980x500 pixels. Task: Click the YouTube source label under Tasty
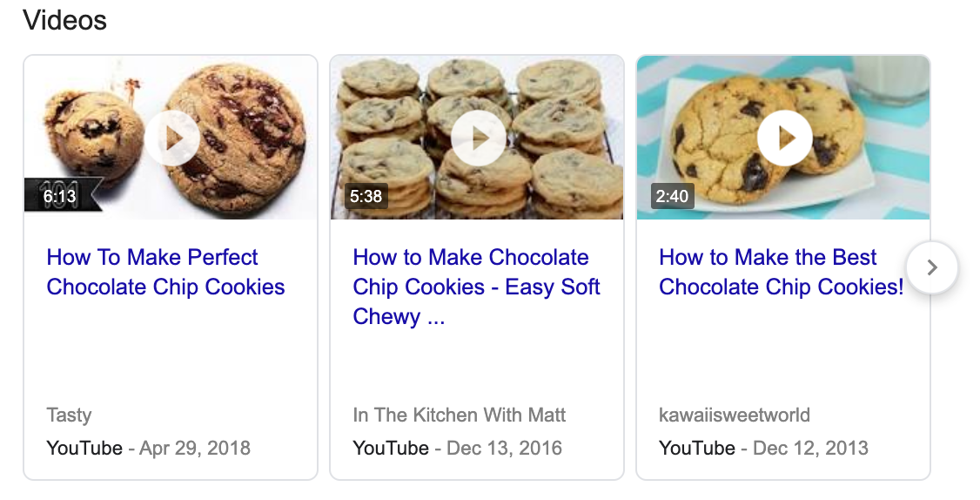(84, 449)
